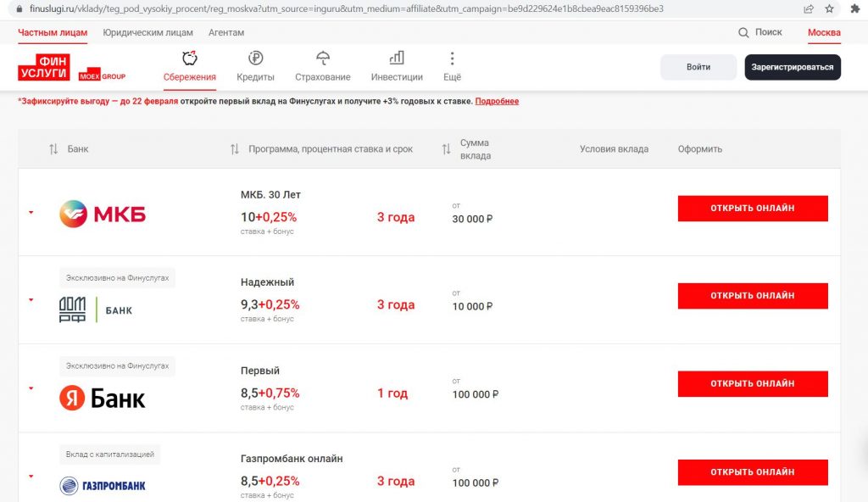Click the 1 год term
The image size is (868, 502).
(x=392, y=393)
